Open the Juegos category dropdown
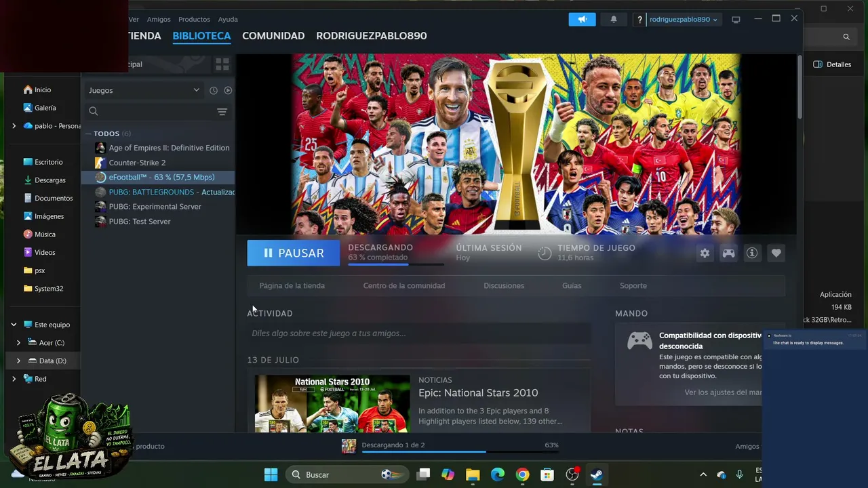The height and width of the screenshot is (488, 868). click(x=144, y=90)
